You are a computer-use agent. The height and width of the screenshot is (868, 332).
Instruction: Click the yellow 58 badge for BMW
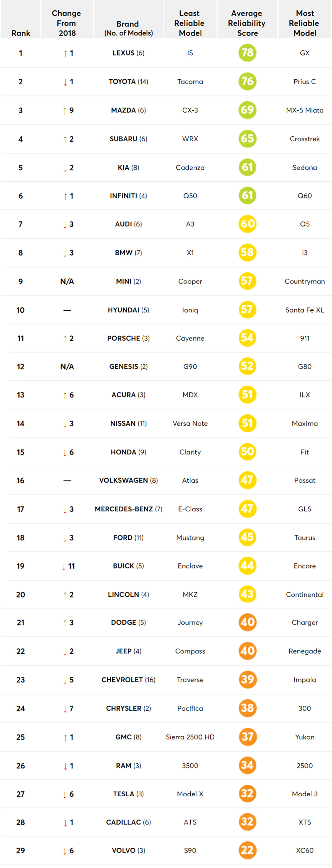(247, 252)
